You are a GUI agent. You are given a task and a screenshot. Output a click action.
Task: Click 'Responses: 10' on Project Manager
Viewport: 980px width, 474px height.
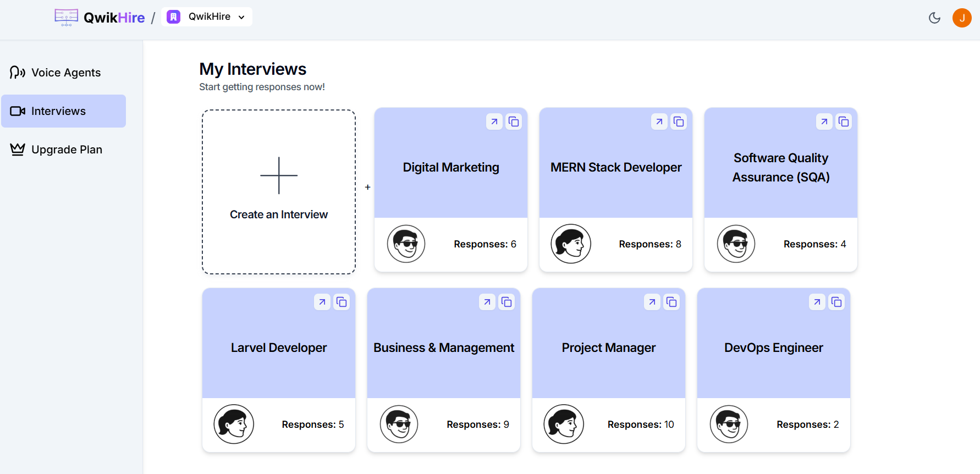coord(641,425)
